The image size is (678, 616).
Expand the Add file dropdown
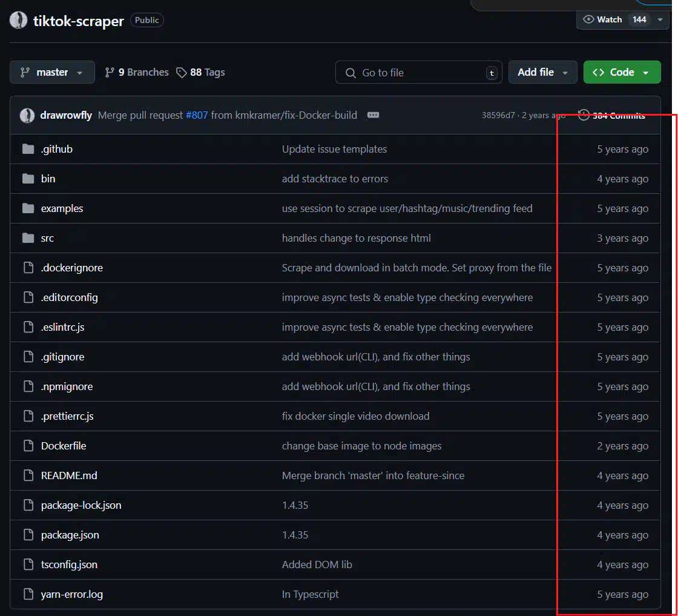[542, 72]
